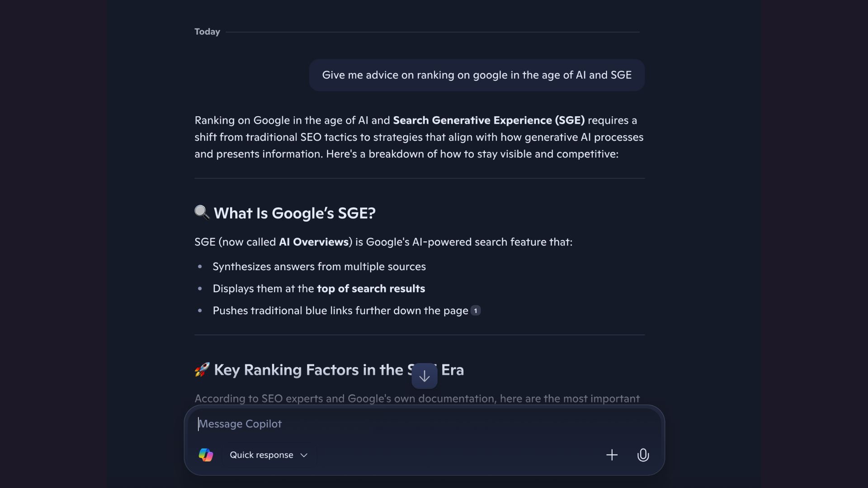Start voice input with the microphone
The height and width of the screenshot is (488, 868).
point(643,455)
